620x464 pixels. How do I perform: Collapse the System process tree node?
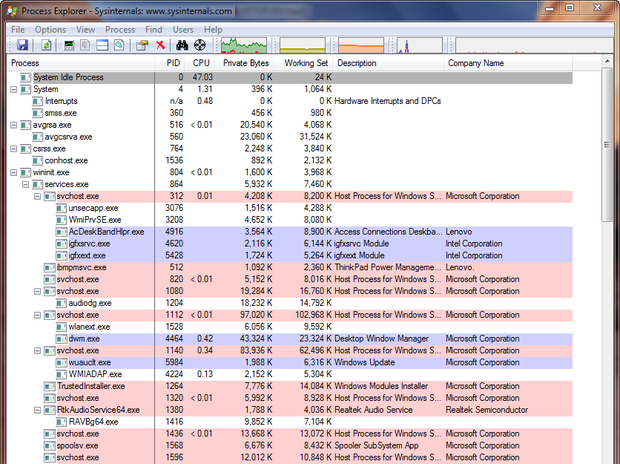(x=13, y=89)
